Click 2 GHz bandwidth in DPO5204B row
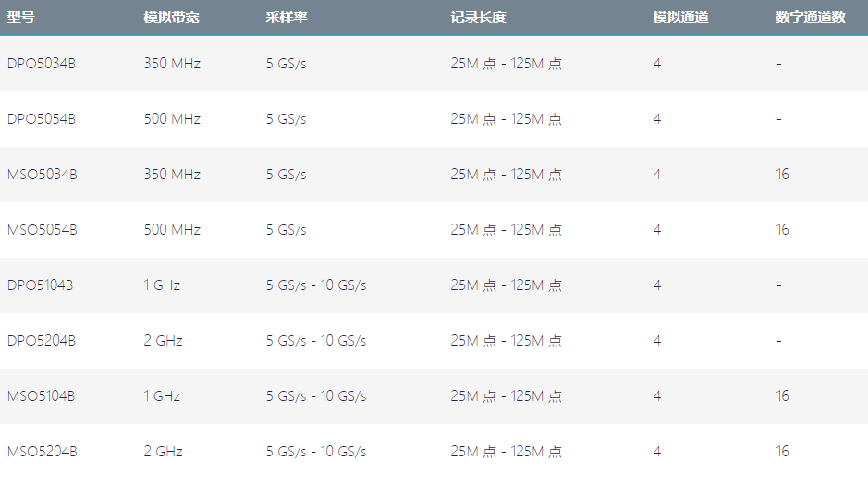Screen dimensions: 868x485 click(164, 341)
